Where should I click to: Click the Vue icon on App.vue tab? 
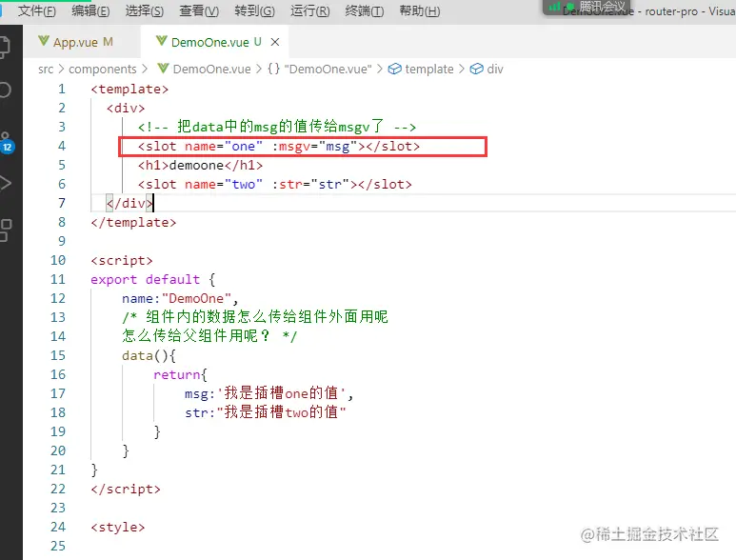click(x=44, y=41)
